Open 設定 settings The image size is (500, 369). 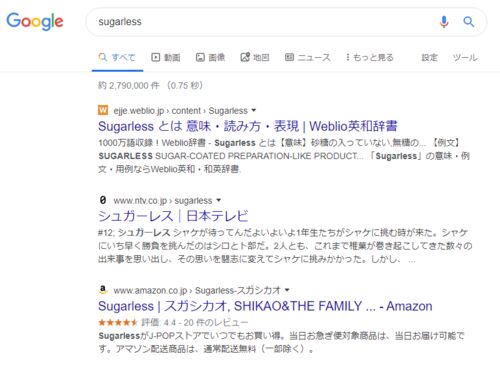429,57
